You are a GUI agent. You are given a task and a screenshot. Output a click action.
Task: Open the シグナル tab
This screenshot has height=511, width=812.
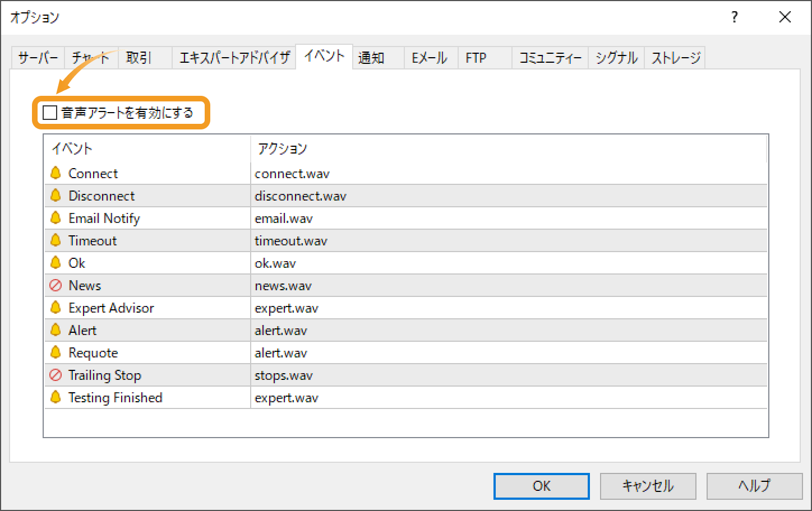(615, 57)
